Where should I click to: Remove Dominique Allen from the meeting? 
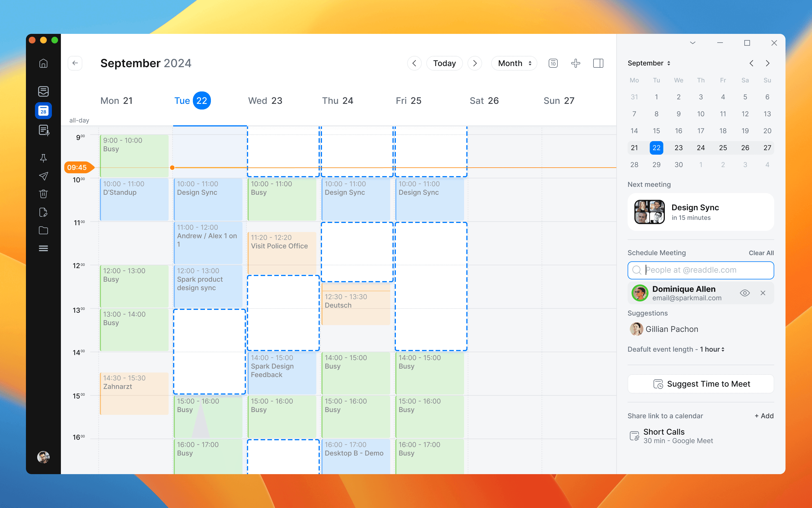[763, 293]
